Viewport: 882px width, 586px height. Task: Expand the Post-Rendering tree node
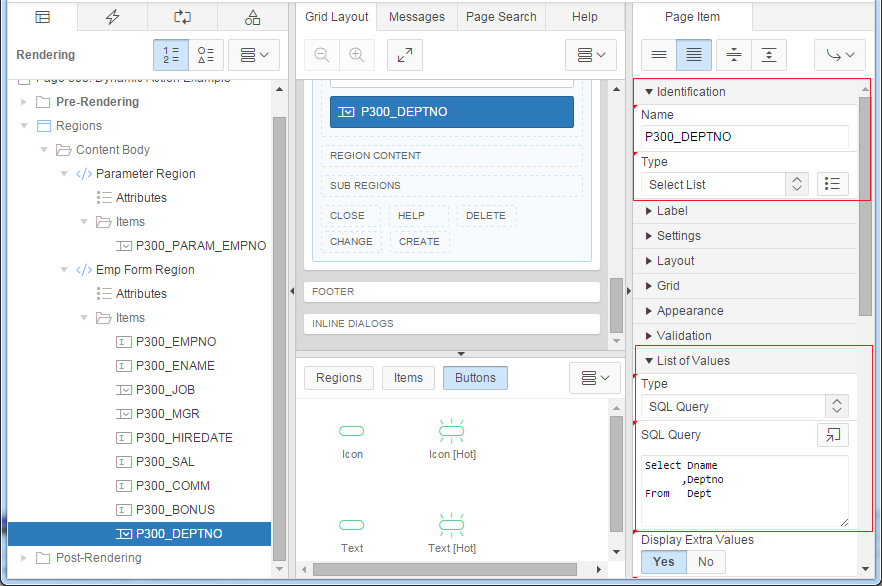pos(24,558)
